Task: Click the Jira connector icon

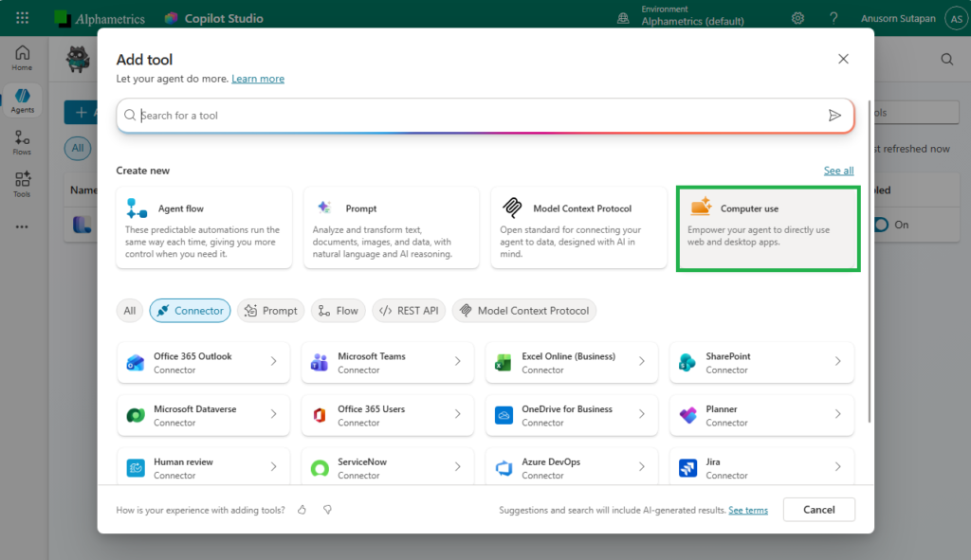Action: (x=687, y=468)
